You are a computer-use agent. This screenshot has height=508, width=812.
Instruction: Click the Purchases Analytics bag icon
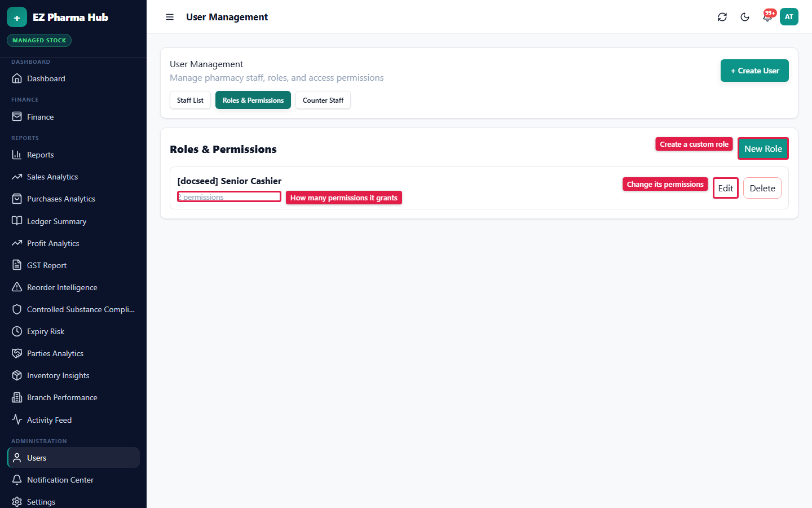tap(17, 199)
